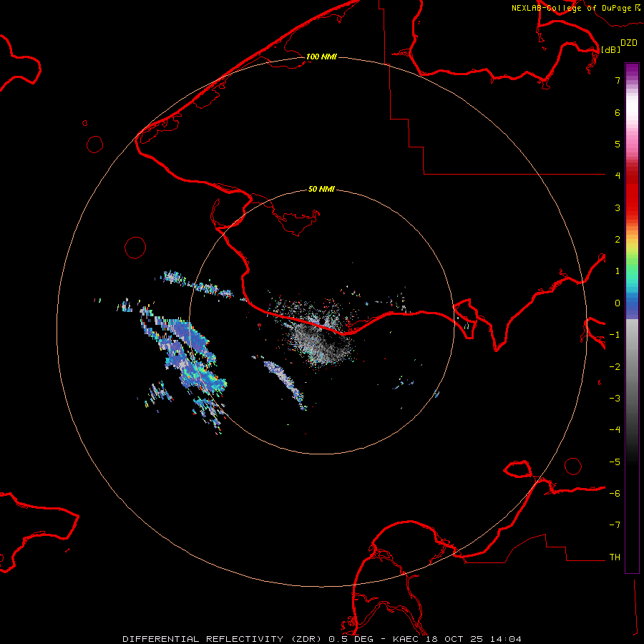The image size is (644, 644).
Task: Click the -7 dB value on the color scale
Action: [x=615, y=525]
